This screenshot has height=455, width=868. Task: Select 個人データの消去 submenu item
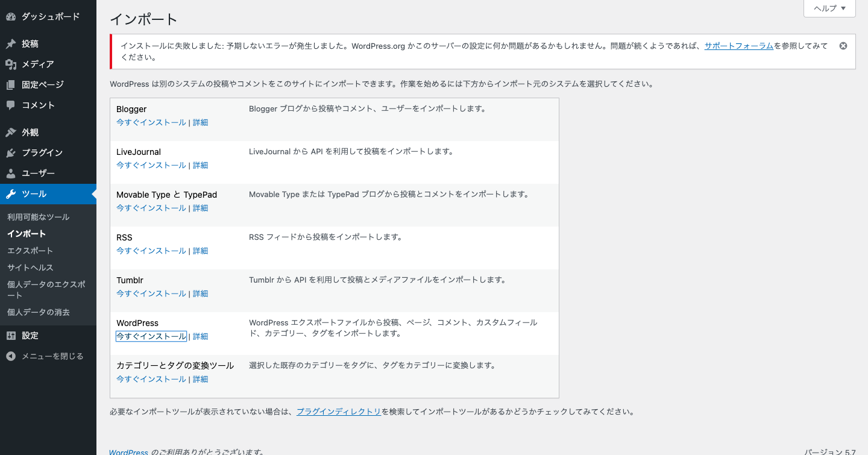39,312
